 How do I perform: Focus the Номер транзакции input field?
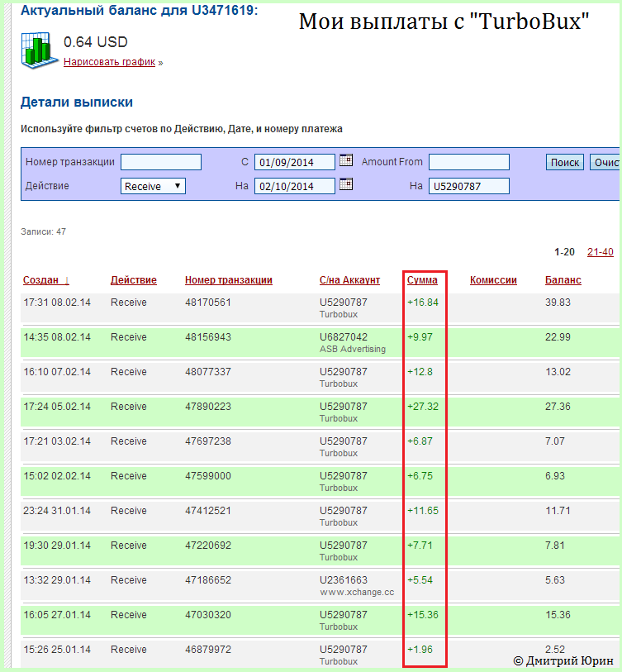[x=161, y=162]
